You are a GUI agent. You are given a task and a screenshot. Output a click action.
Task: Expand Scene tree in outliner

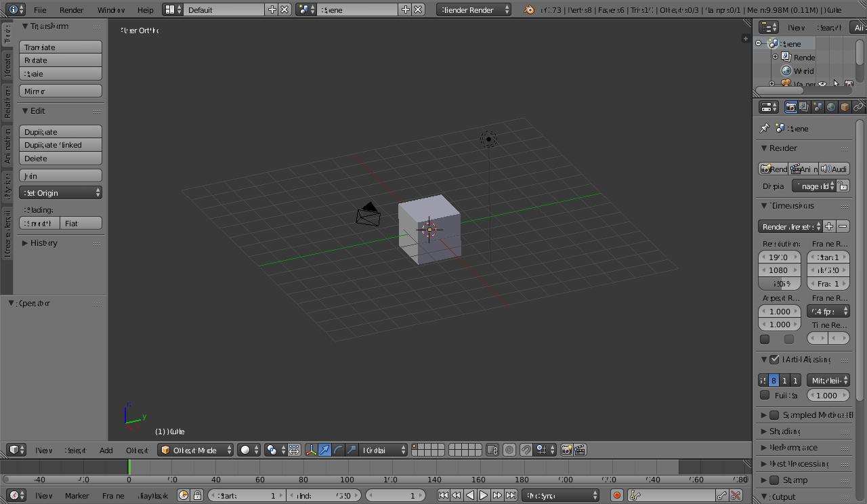coord(759,43)
